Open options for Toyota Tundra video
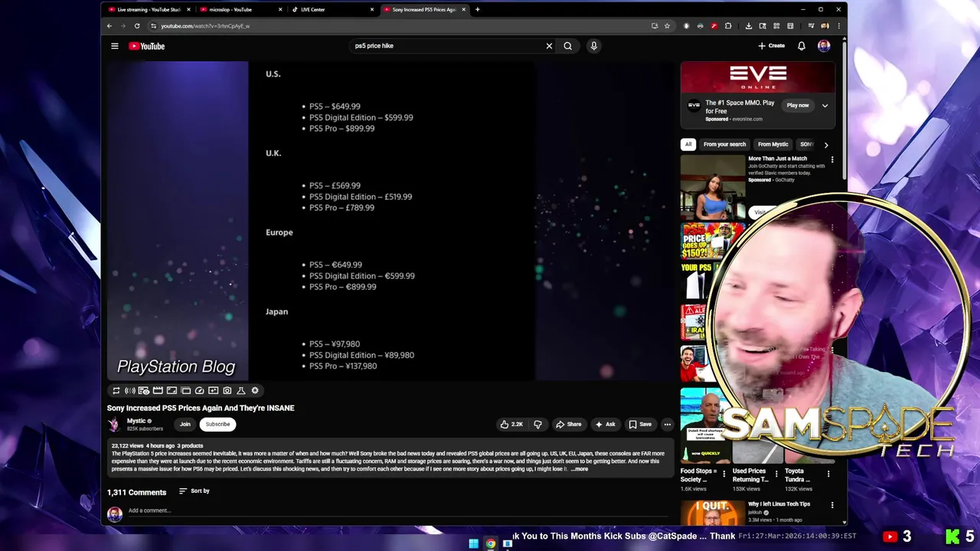This screenshot has height=551, width=980. 828,474
